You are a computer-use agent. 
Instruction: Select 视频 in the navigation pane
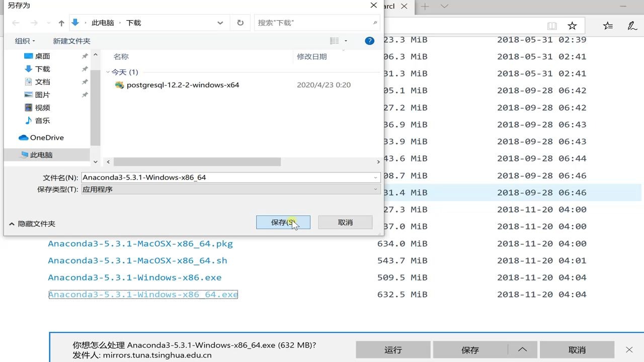click(x=42, y=108)
